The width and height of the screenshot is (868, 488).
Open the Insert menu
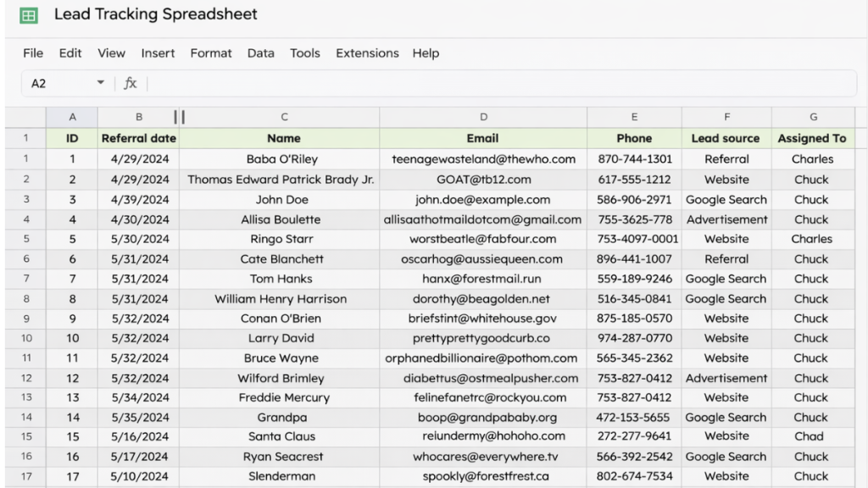158,53
